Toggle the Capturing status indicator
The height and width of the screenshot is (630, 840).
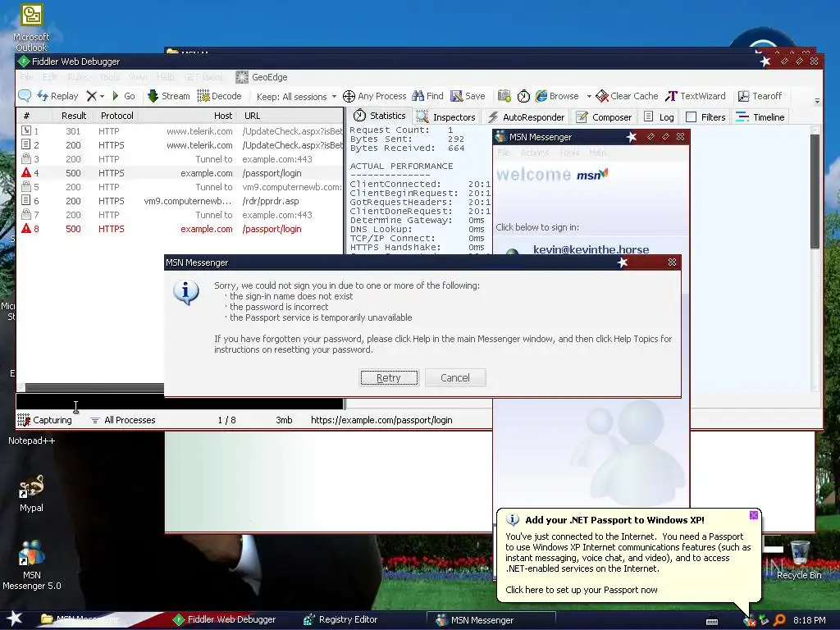(44, 420)
